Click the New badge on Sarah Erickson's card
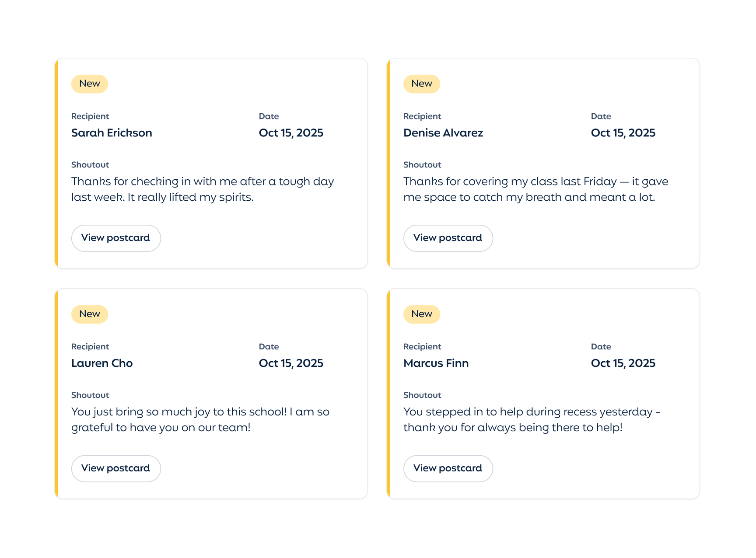 point(90,84)
